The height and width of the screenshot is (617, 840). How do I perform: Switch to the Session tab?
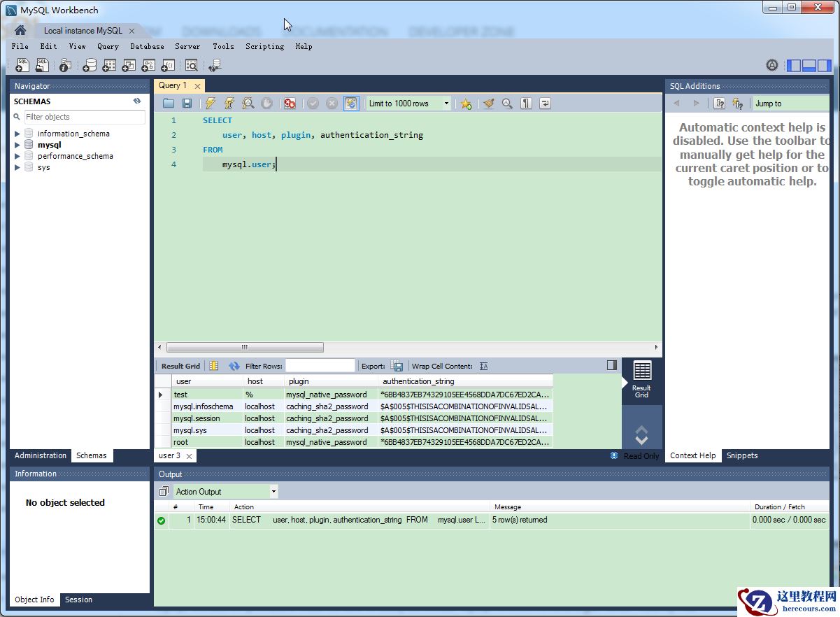coord(78,600)
